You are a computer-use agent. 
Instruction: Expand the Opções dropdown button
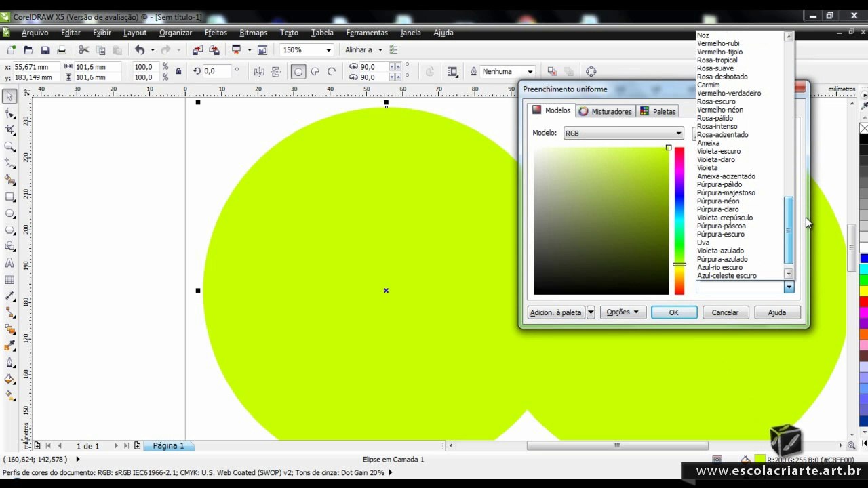click(x=623, y=312)
